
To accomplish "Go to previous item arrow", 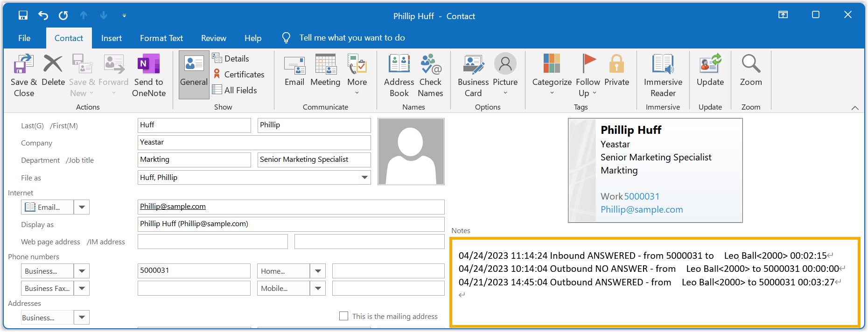I will [x=84, y=15].
